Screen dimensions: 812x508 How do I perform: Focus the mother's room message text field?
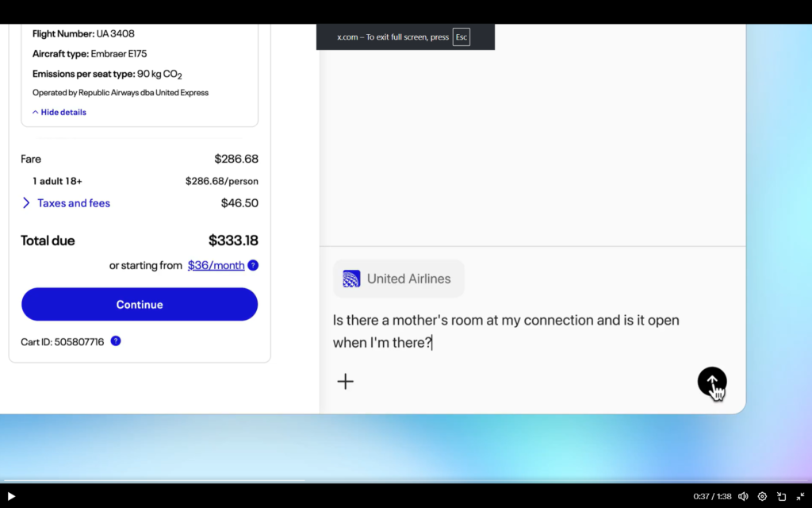(507, 332)
